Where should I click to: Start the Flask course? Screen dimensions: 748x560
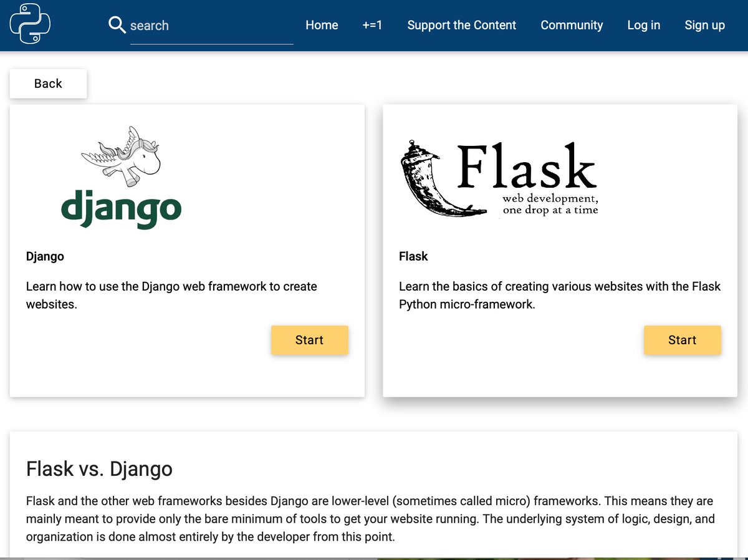[682, 340]
